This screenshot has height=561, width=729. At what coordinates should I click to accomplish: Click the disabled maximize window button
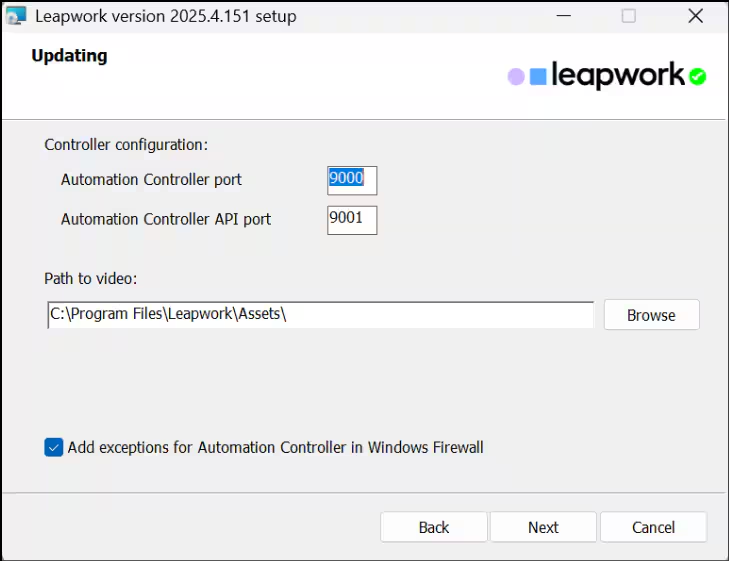(629, 16)
